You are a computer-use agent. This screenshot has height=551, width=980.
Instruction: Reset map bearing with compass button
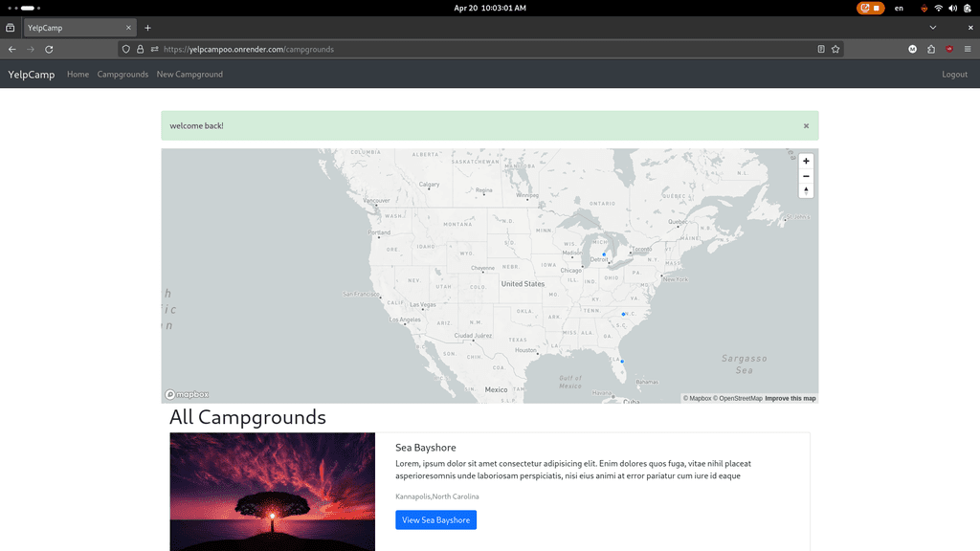pos(806,191)
